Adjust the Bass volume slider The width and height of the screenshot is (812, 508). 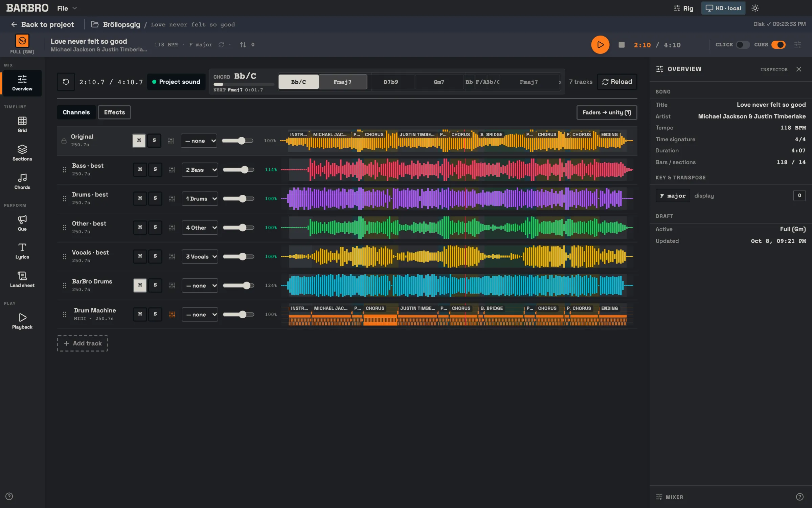point(238,170)
